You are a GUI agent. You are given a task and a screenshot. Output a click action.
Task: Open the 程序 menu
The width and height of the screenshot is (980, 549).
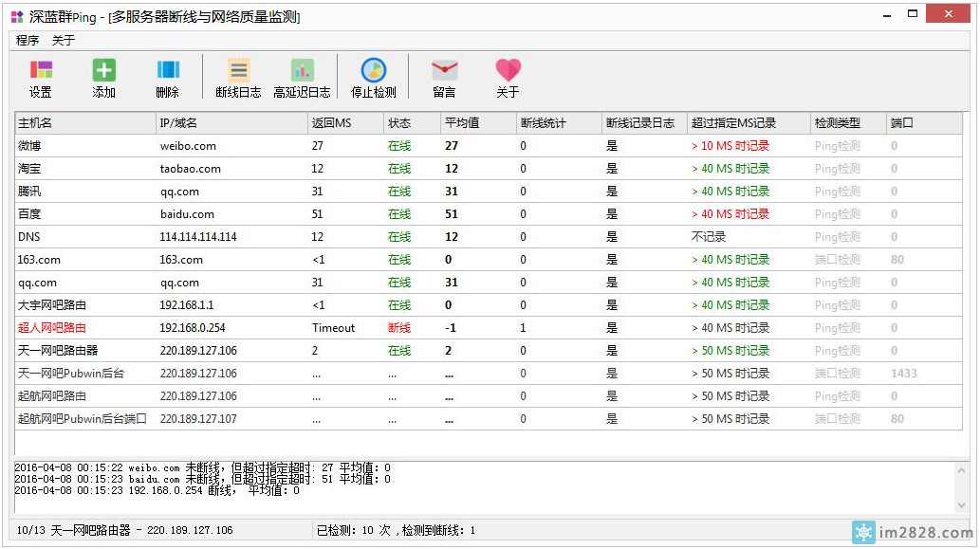point(28,41)
